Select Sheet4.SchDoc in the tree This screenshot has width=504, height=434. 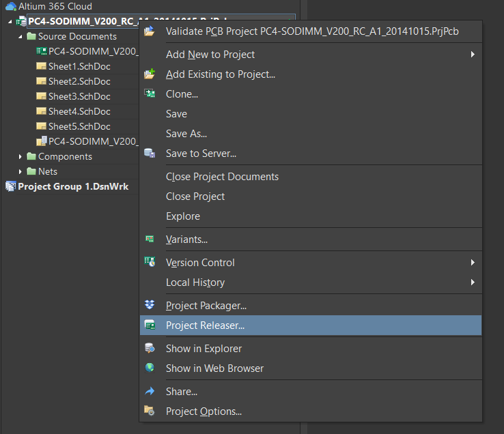click(79, 111)
